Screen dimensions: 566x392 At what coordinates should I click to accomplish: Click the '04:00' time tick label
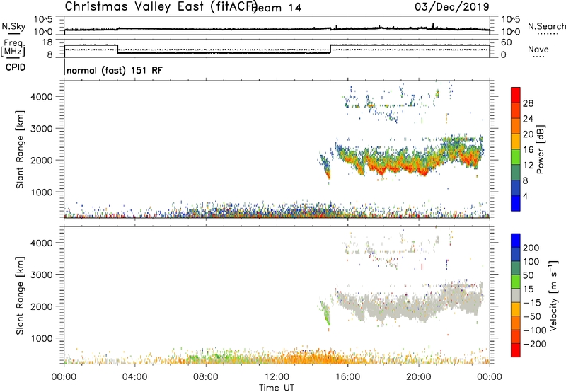click(134, 377)
